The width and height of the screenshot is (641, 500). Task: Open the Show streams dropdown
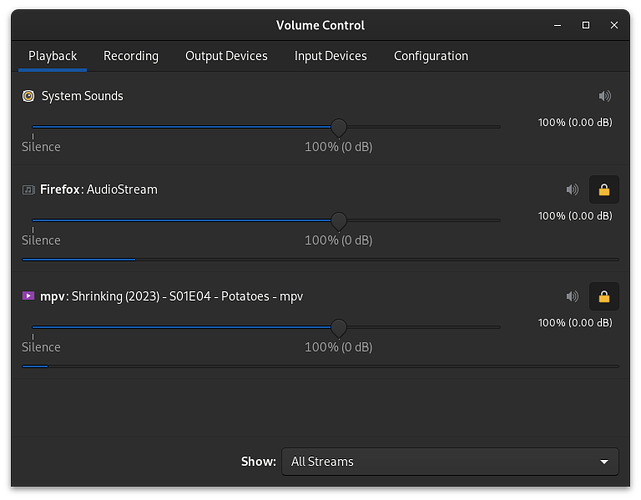(450, 462)
